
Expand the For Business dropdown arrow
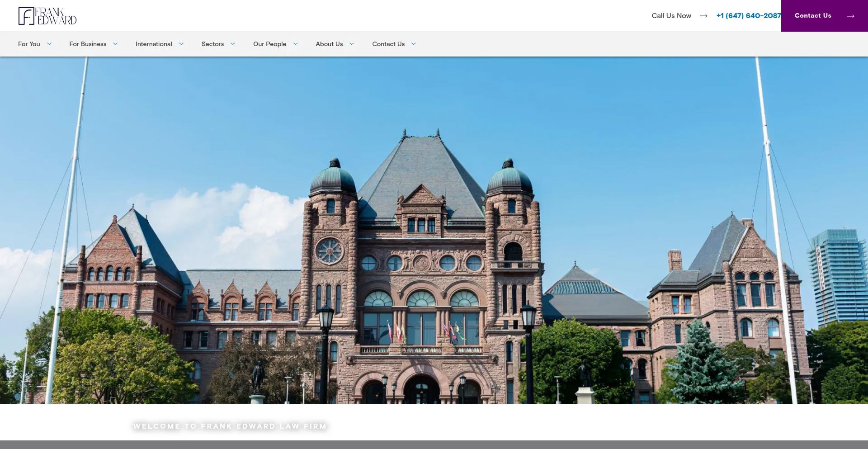(x=115, y=44)
